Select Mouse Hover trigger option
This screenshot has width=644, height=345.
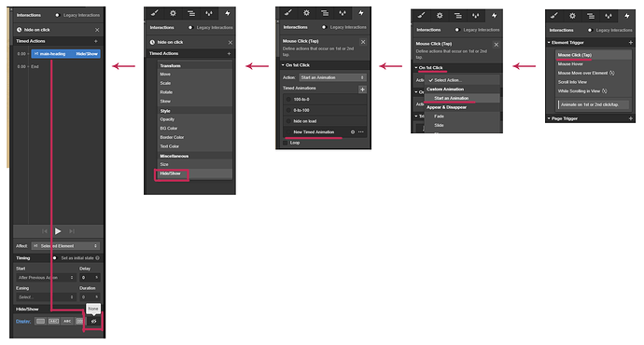570,64
